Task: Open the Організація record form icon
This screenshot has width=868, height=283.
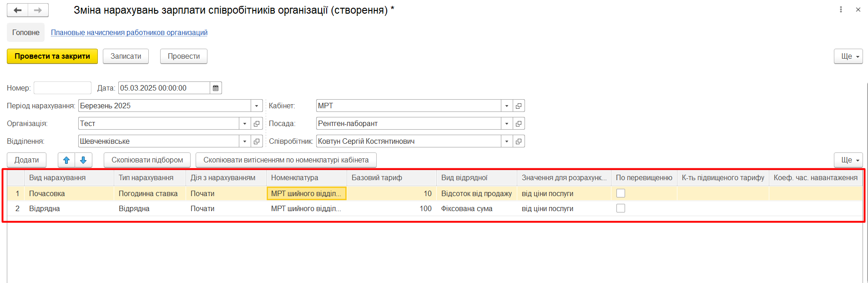Action: (x=257, y=124)
